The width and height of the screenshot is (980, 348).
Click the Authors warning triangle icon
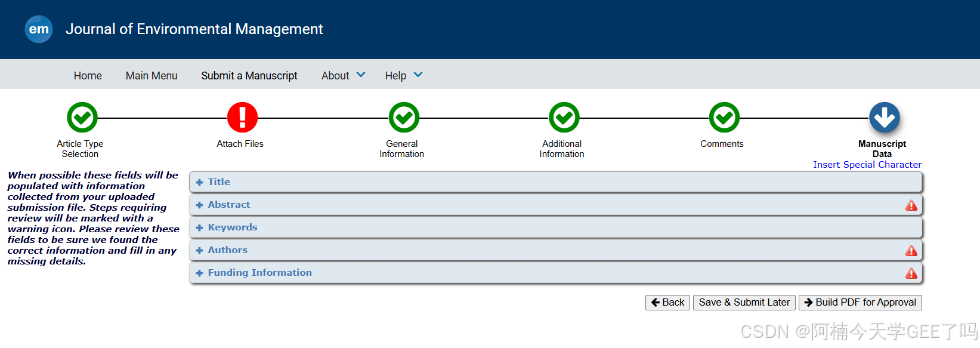point(911,251)
